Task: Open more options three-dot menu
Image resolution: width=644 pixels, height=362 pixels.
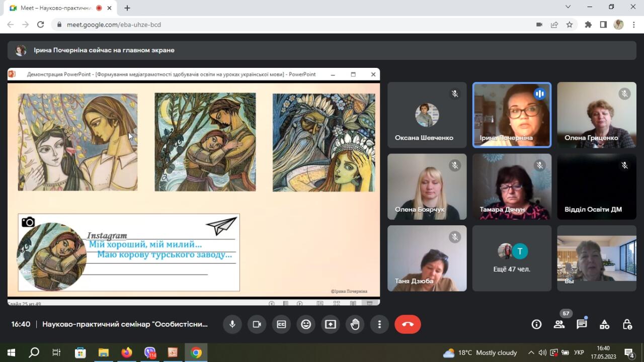Action: pos(380,324)
